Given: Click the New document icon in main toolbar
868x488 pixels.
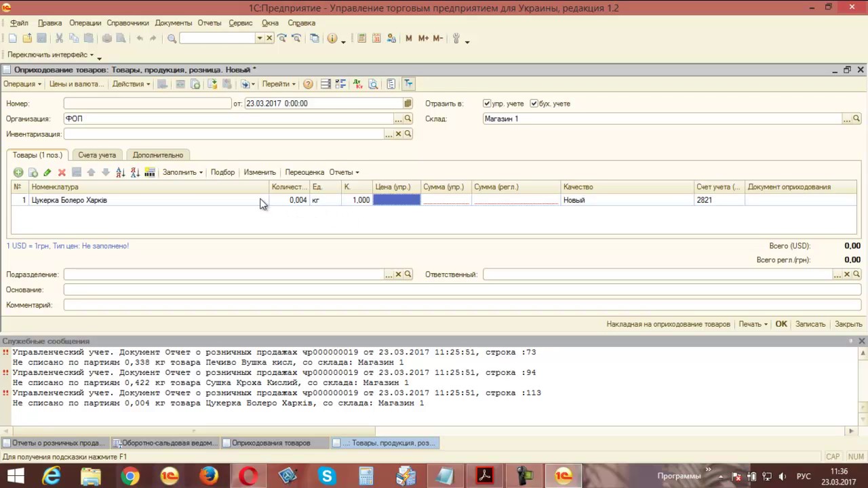Looking at the screenshot, I should pos(13,39).
